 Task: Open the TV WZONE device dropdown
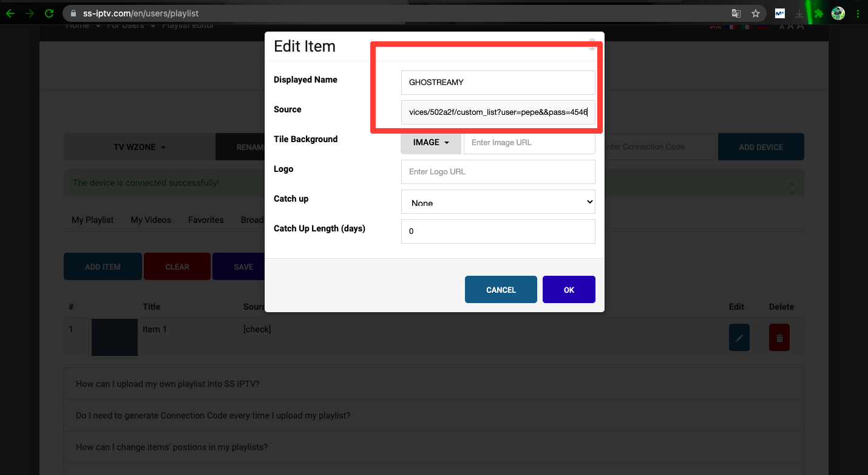coord(140,147)
